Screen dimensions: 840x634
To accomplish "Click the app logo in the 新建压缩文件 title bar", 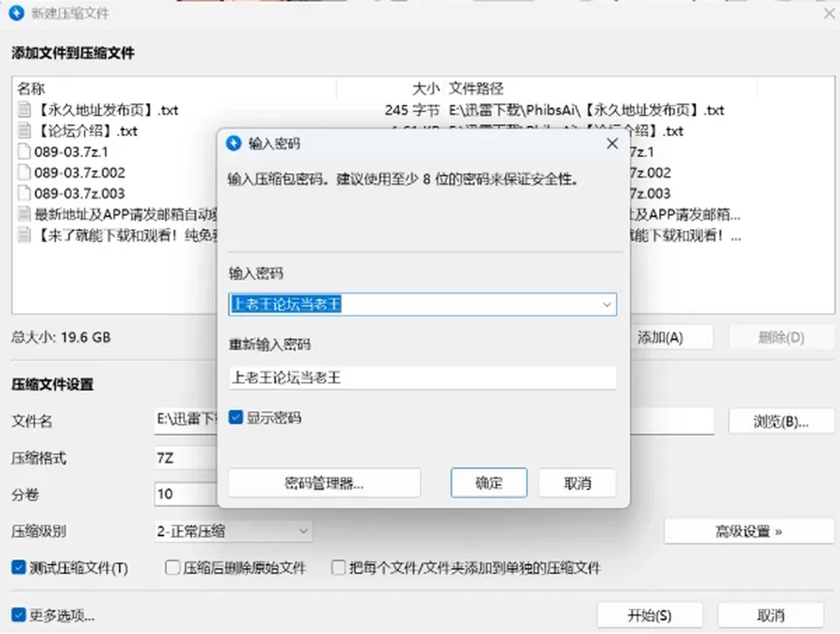I will point(17,13).
